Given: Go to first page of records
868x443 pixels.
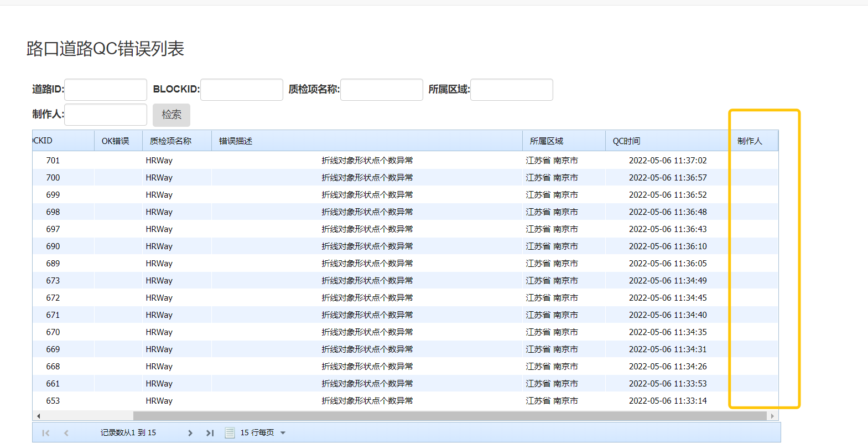Looking at the screenshot, I should coord(46,433).
